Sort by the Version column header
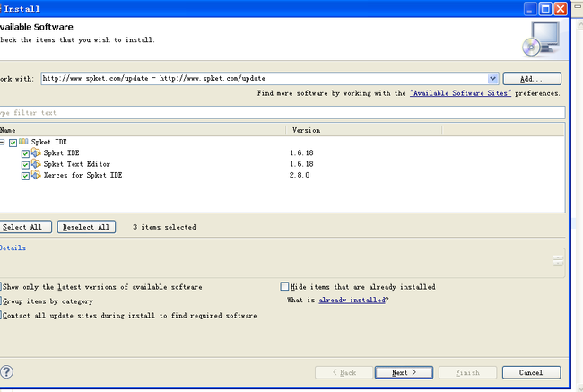Screen dimensions: 583x392 pos(364,130)
